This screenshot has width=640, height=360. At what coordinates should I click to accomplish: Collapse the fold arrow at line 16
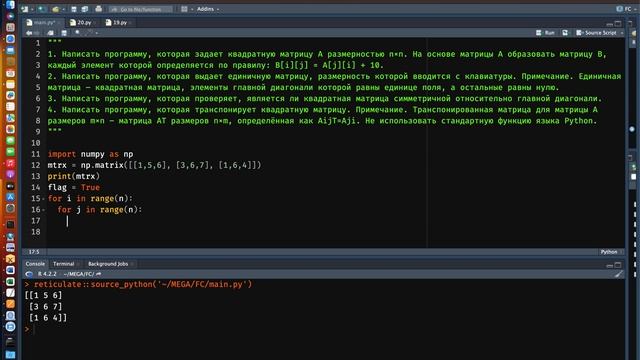click(43, 210)
